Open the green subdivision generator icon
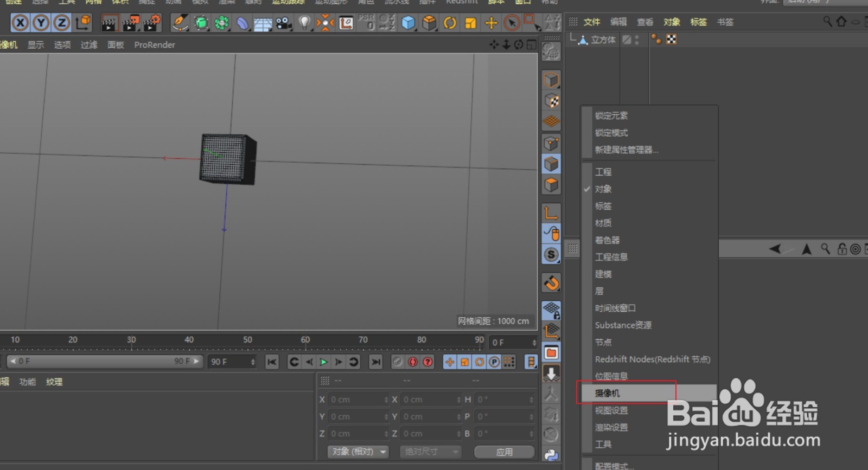The width and height of the screenshot is (868, 470). coord(201,23)
